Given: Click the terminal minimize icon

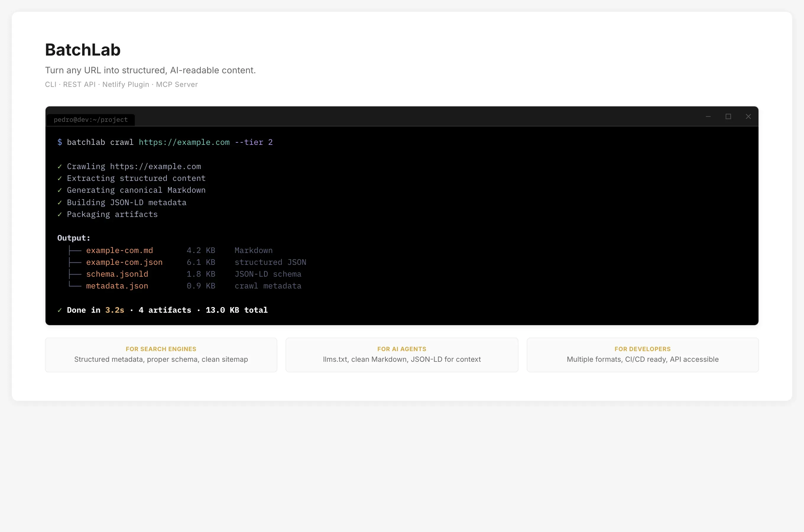Looking at the screenshot, I should [x=708, y=117].
